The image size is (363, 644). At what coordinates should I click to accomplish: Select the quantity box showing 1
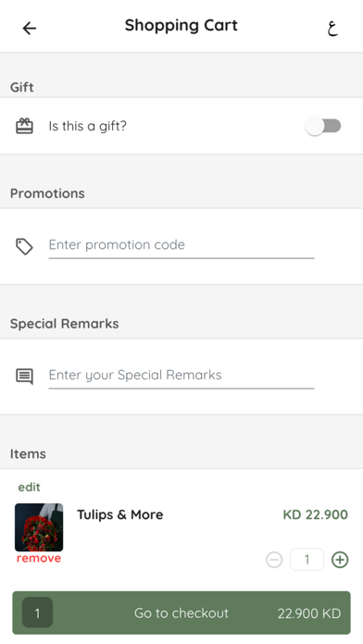click(307, 560)
